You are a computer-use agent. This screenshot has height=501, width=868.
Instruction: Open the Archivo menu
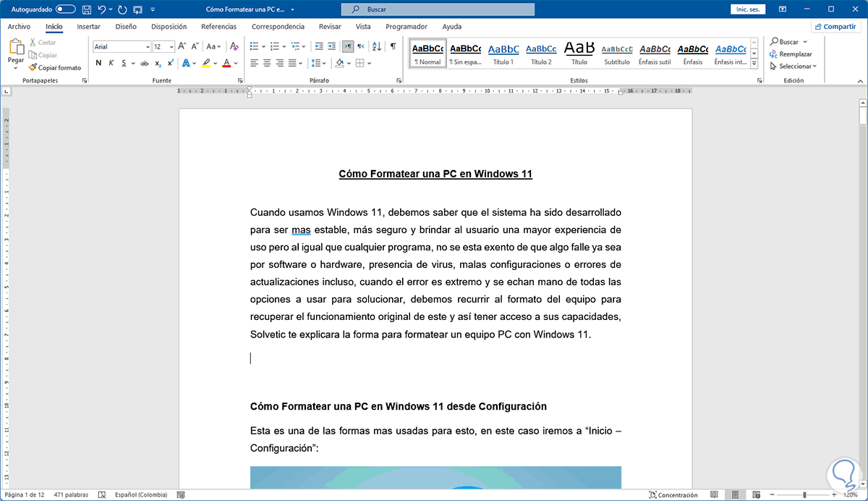click(x=19, y=26)
